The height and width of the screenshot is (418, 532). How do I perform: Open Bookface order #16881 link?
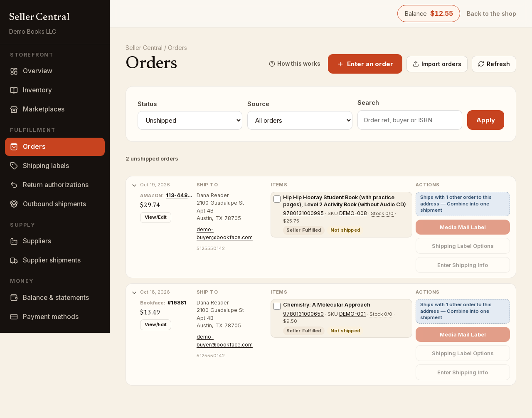point(177,303)
